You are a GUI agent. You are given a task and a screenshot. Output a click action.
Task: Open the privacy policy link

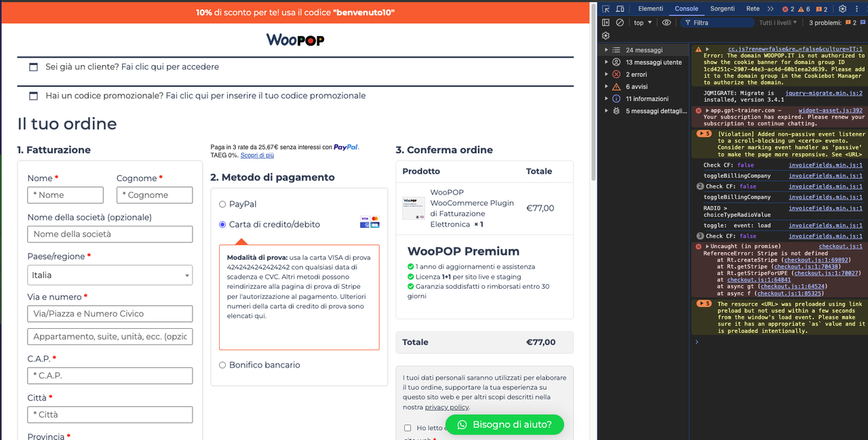[447, 407]
